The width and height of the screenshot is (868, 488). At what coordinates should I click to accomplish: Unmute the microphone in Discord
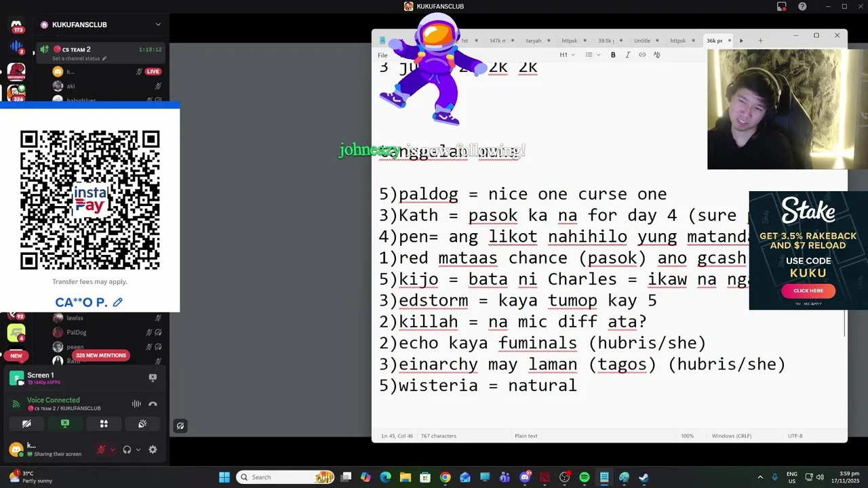click(101, 449)
